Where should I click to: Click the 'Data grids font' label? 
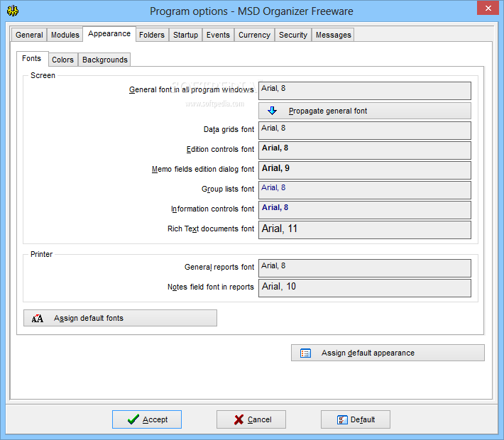tap(229, 130)
